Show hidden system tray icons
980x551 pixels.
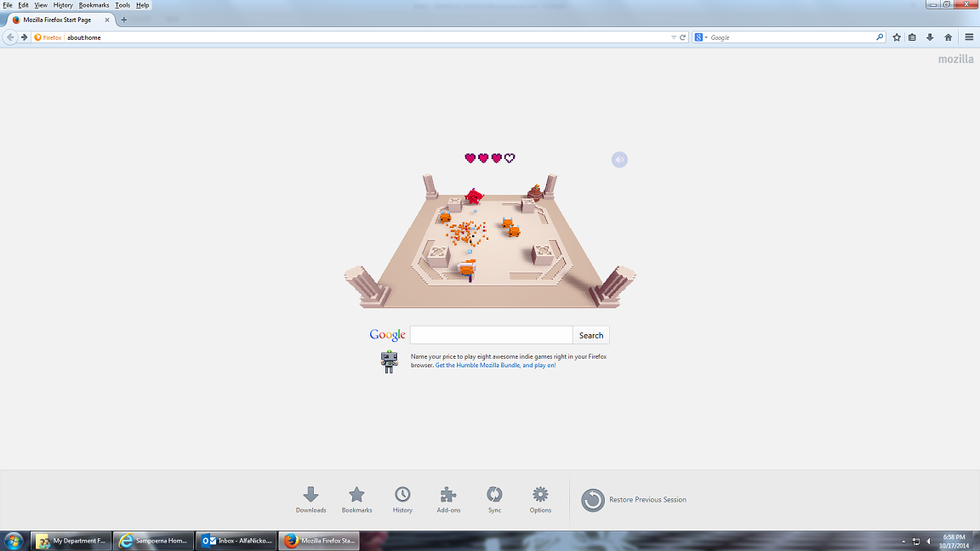tap(903, 542)
